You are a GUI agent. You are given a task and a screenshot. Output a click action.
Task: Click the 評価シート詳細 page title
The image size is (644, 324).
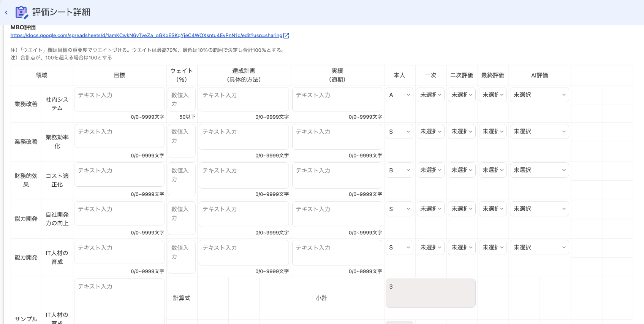pos(61,12)
